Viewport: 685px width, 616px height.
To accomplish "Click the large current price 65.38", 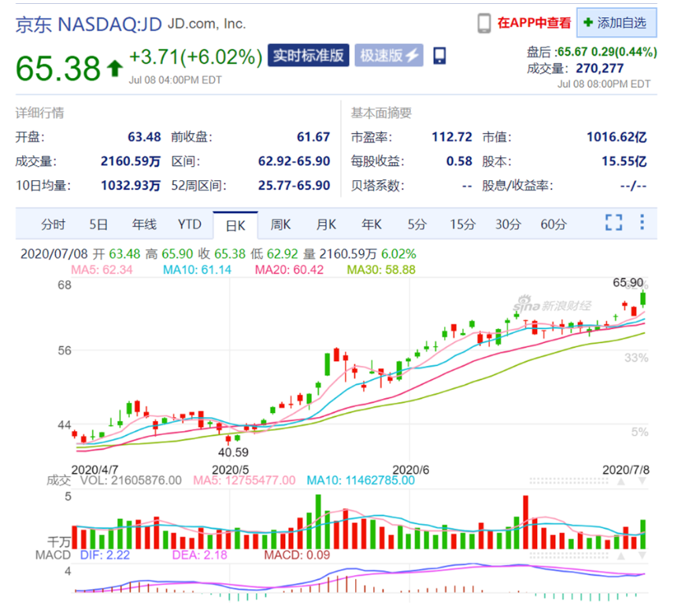I will tap(58, 68).
